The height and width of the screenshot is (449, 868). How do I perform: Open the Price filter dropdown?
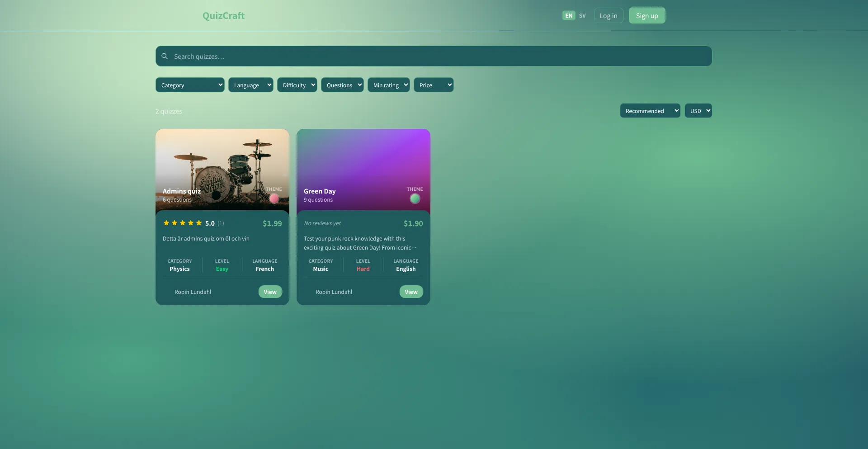434,85
